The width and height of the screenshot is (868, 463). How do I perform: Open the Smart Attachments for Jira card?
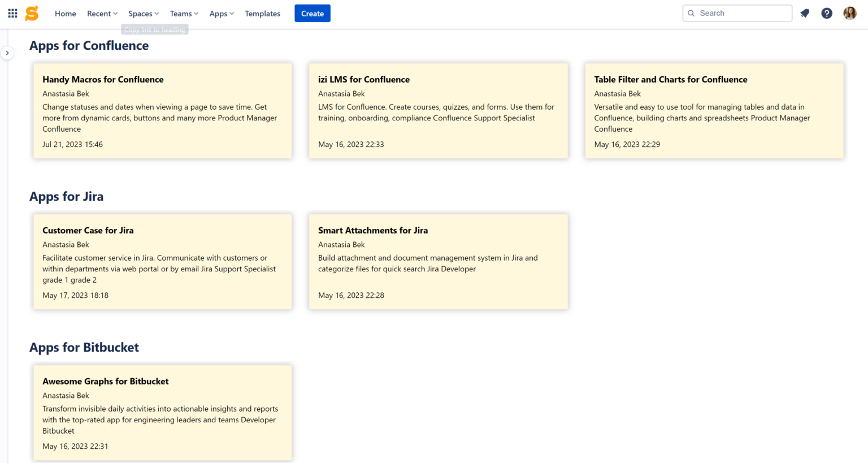click(438, 261)
